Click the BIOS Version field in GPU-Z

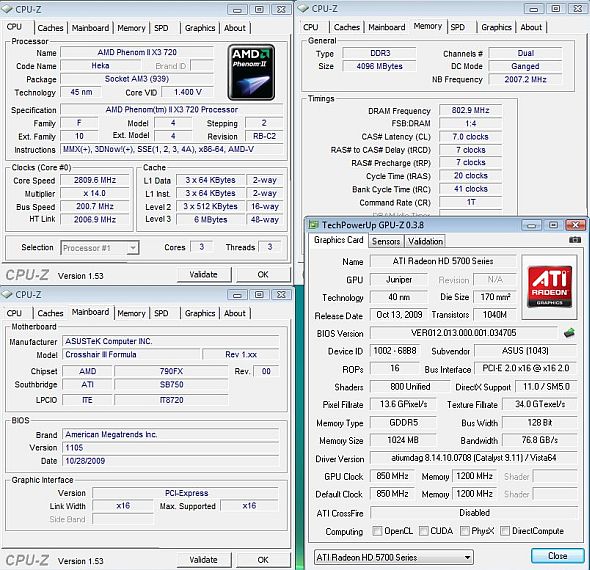pos(464,333)
